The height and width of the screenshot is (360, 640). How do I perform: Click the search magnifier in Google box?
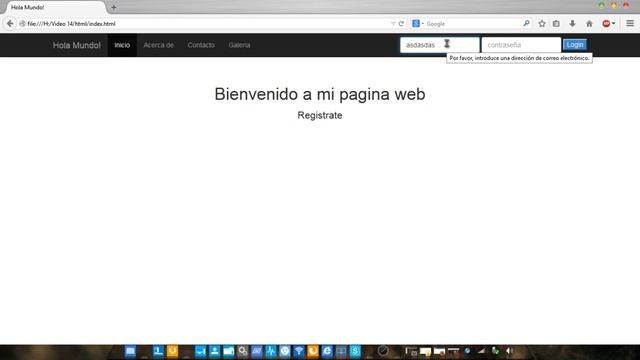point(526,24)
